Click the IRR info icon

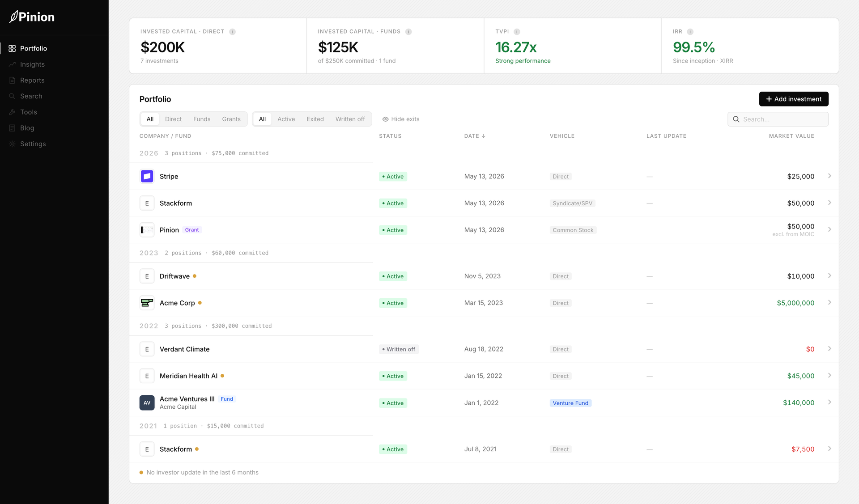pos(690,32)
